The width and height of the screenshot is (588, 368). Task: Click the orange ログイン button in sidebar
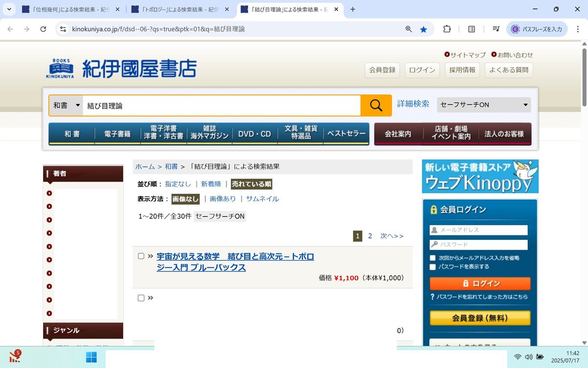click(x=480, y=284)
